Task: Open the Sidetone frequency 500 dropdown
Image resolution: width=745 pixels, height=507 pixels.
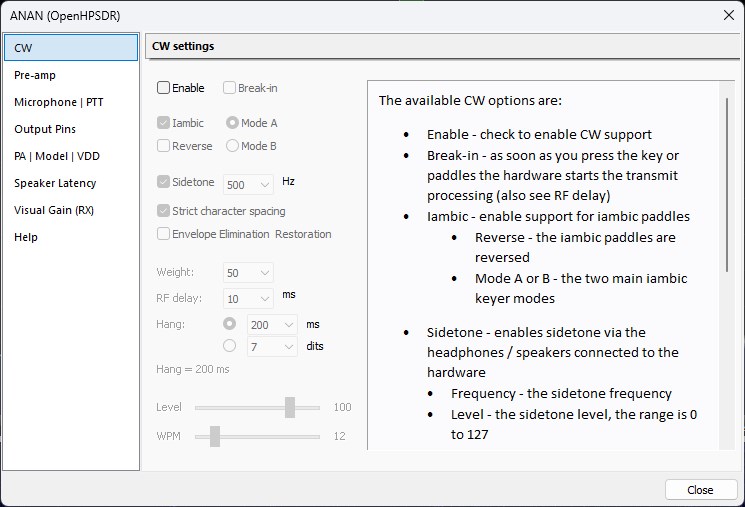Action: (x=248, y=185)
